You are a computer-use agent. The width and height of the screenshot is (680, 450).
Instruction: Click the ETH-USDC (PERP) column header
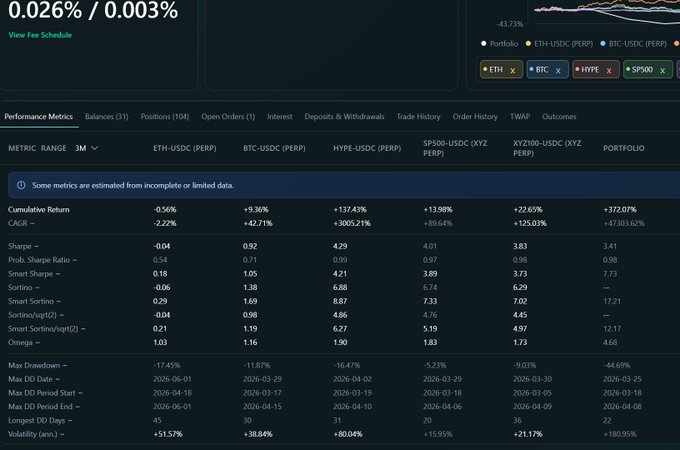point(185,148)
